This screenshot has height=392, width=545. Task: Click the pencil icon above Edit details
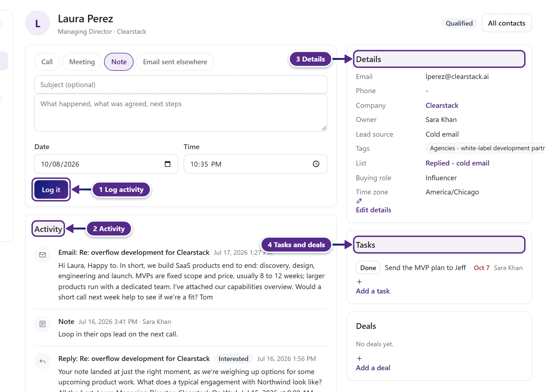pos(359,201)
